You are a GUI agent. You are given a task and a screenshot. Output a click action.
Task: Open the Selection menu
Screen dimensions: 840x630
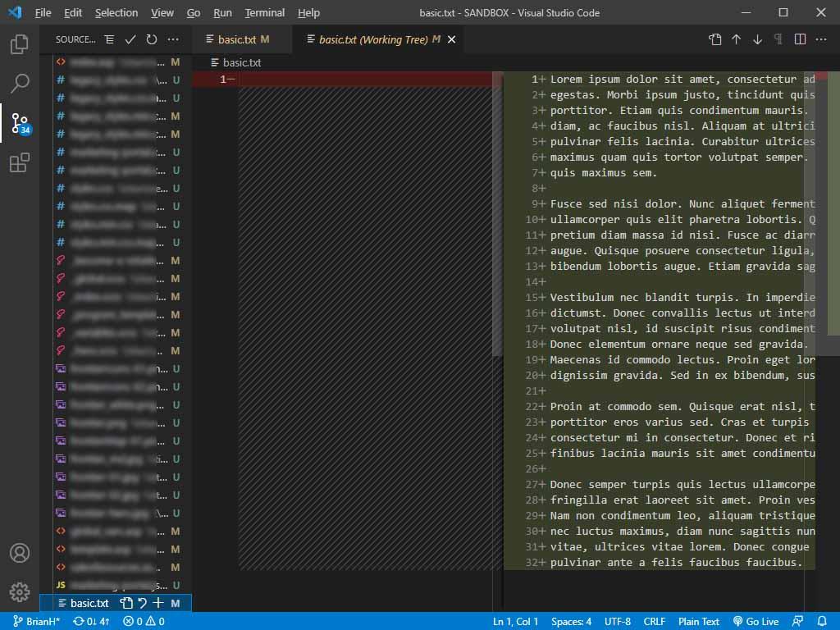tap(116, 13)
